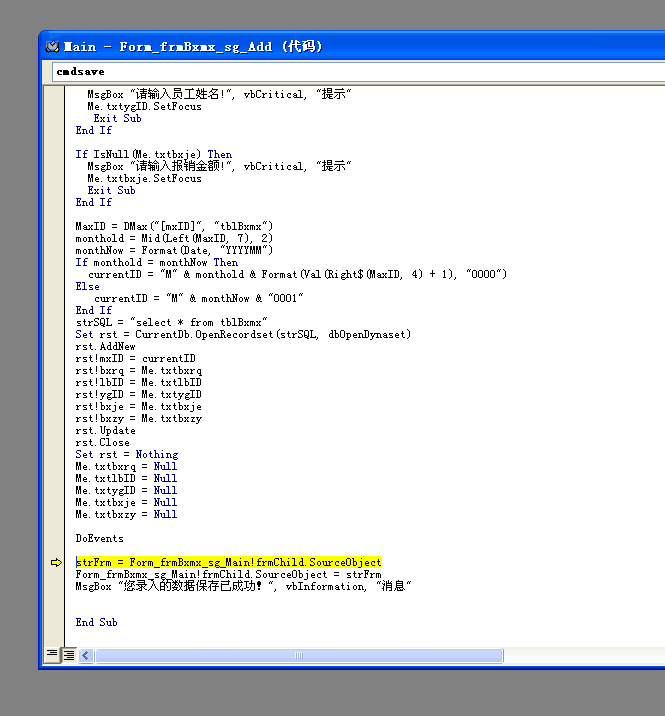Switch to Full Module View button
The width and height of the screenshot is (665, 716).
69,655
